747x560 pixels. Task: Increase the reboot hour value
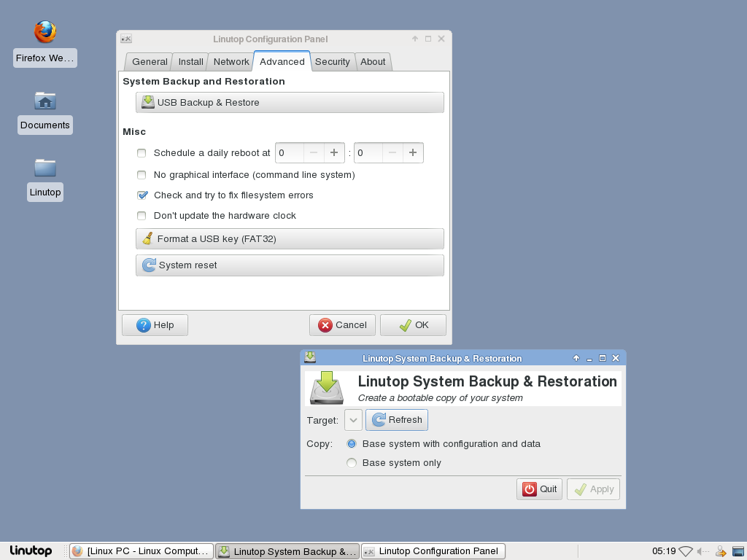point(334,153)
